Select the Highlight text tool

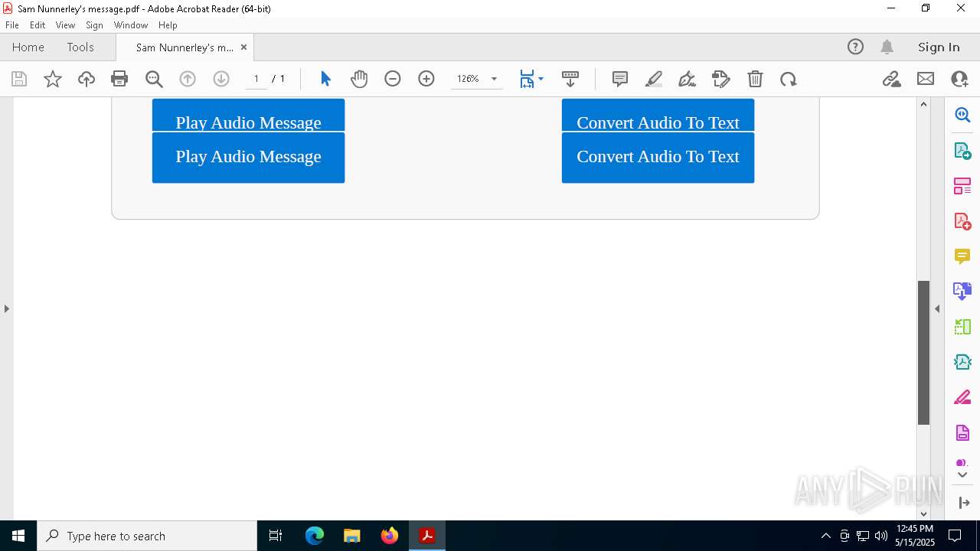pyautogui.click(x=654, y=79)
